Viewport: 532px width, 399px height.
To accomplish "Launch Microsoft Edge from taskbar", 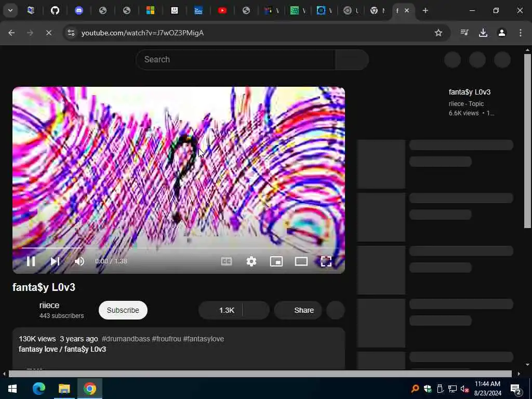I will [x=38, y=389].
